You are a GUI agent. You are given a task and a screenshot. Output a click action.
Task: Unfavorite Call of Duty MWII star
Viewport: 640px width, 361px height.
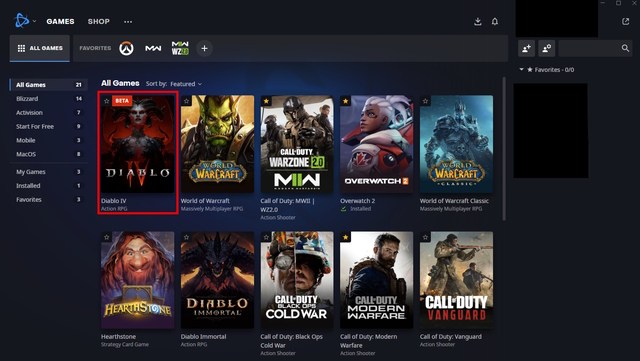click(x=266, y=101)
